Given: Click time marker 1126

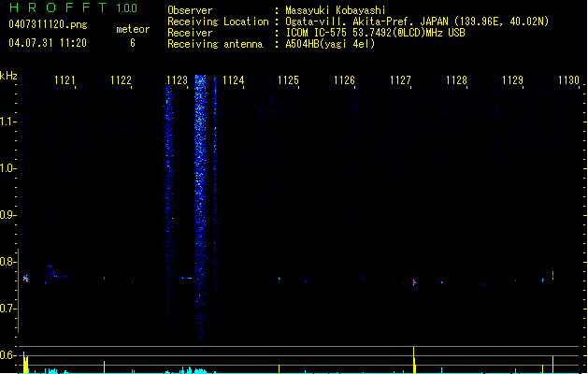Looking at the screenshot, I should coord(344,80).
